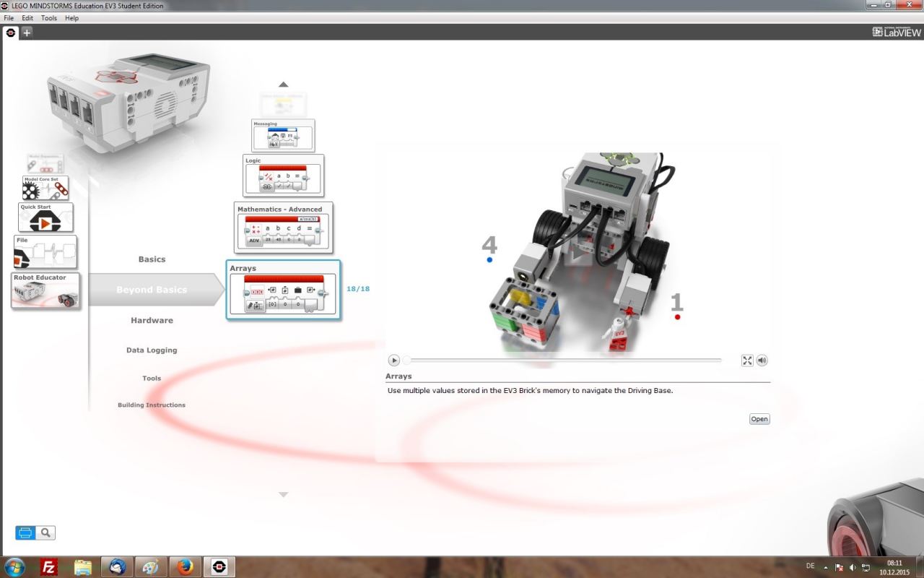Mute the video speaker icon

[x=762, y=361]
